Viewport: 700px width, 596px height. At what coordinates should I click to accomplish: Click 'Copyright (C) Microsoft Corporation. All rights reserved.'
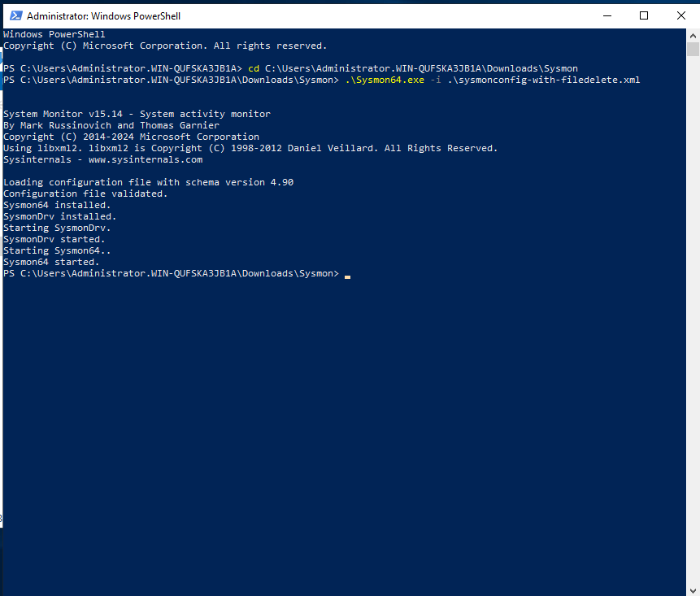pyautogui.click(x=165, y=46)
